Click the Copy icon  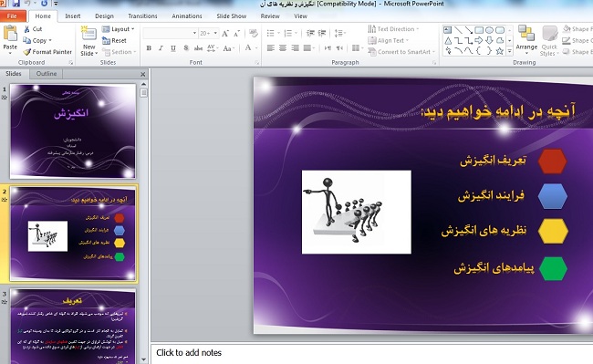tap(26, 40)
